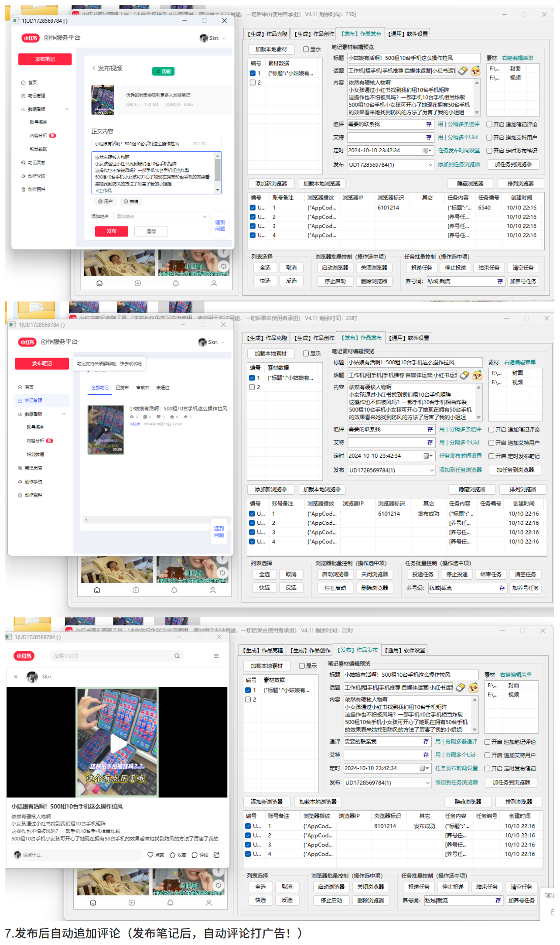This screenshot has width=560, height=945.
Task: Tap bell icon below the 全部笔记 window
Action: (174, 590)
